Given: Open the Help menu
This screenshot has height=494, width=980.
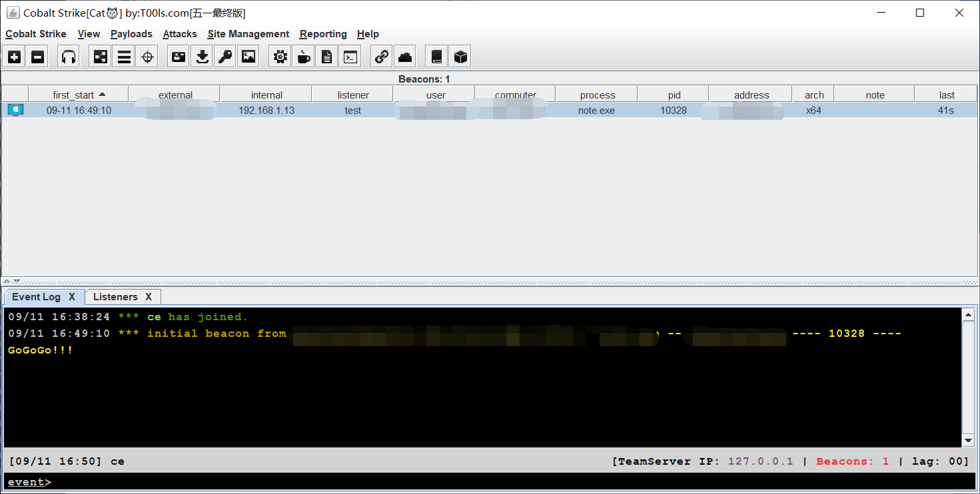Looking at the screenshot, I should point(368,34).
